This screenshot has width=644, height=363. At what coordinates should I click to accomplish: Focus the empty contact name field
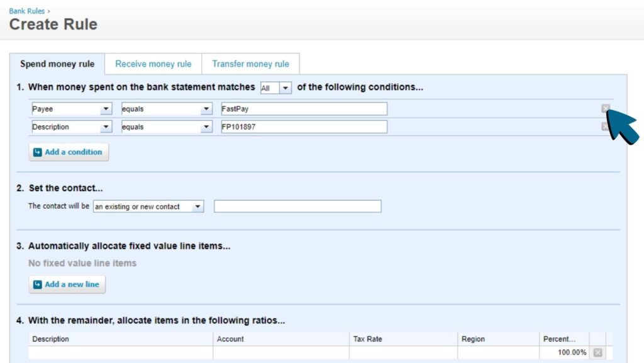(x=297, y=206)
